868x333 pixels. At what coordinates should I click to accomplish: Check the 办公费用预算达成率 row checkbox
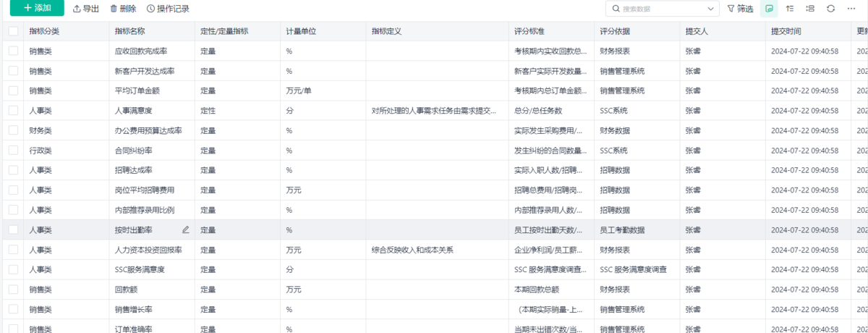click(x=13, y=130)
